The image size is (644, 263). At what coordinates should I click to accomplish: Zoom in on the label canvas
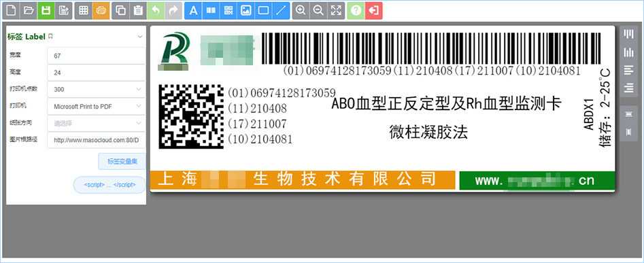pyautogui.click(x=301, y=11)
